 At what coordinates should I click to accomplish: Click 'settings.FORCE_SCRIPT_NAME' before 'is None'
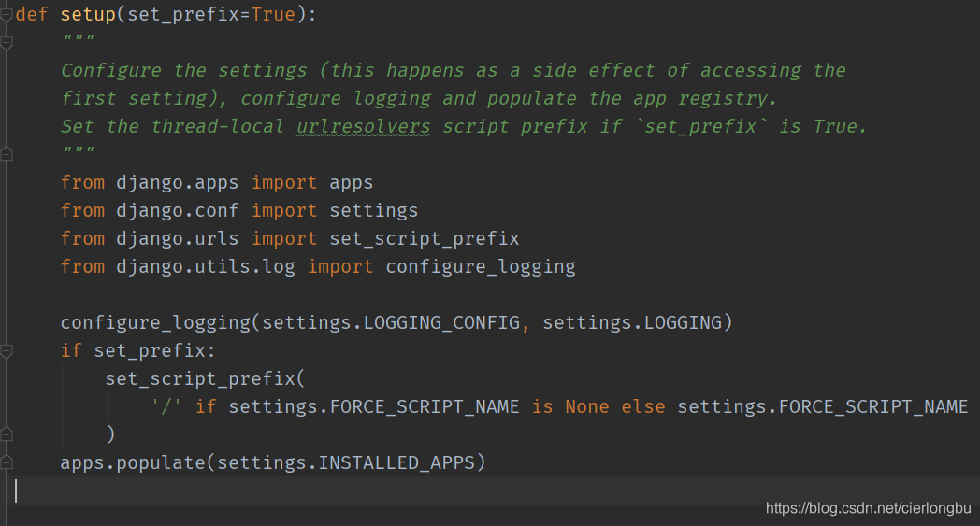point(374,406)
